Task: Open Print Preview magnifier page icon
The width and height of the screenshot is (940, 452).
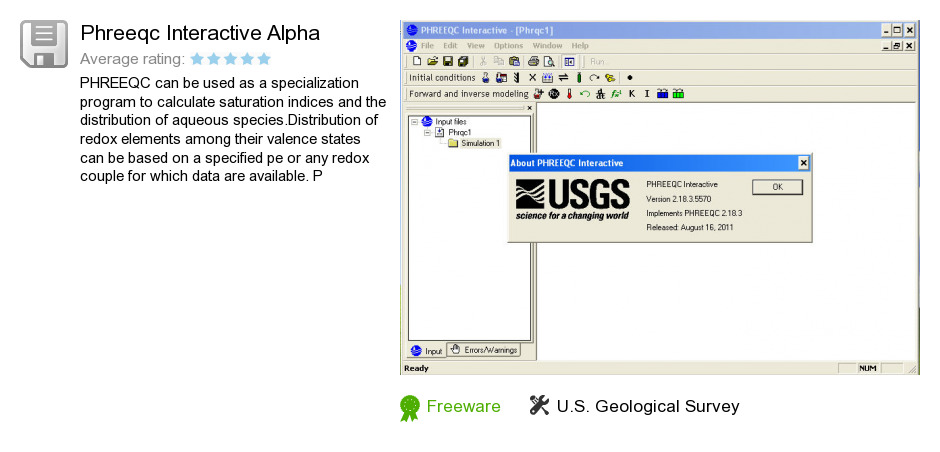Action: pyautogui.click(x=549, y=61)
